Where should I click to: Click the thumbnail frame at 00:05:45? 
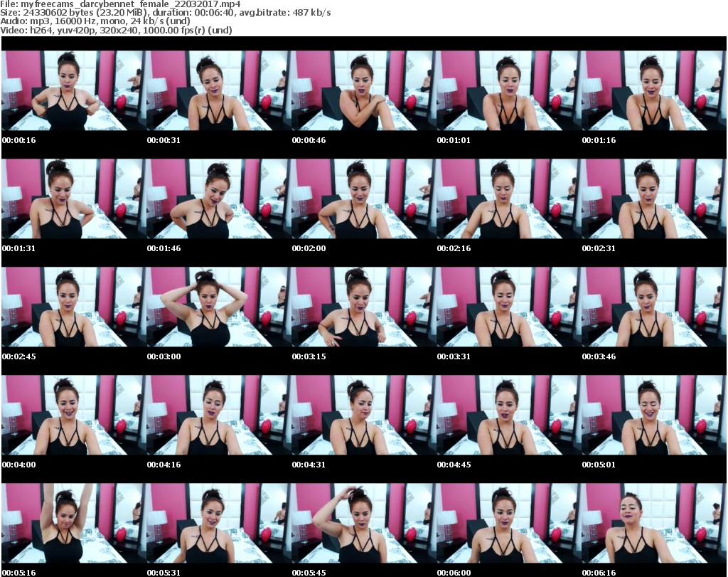coord(363,524)
